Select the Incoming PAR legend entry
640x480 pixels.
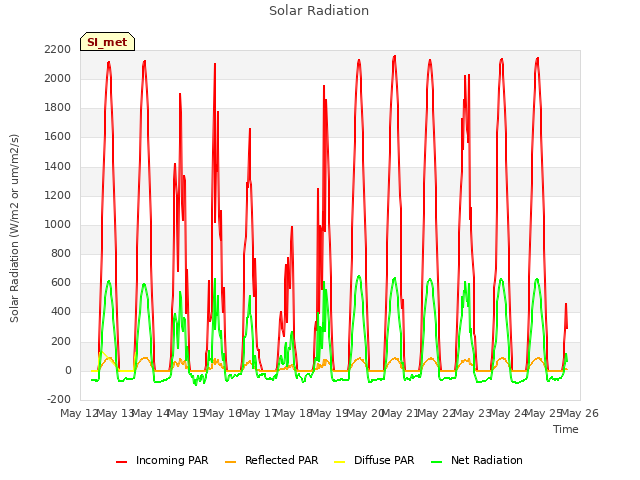click(x=162, y=460)
